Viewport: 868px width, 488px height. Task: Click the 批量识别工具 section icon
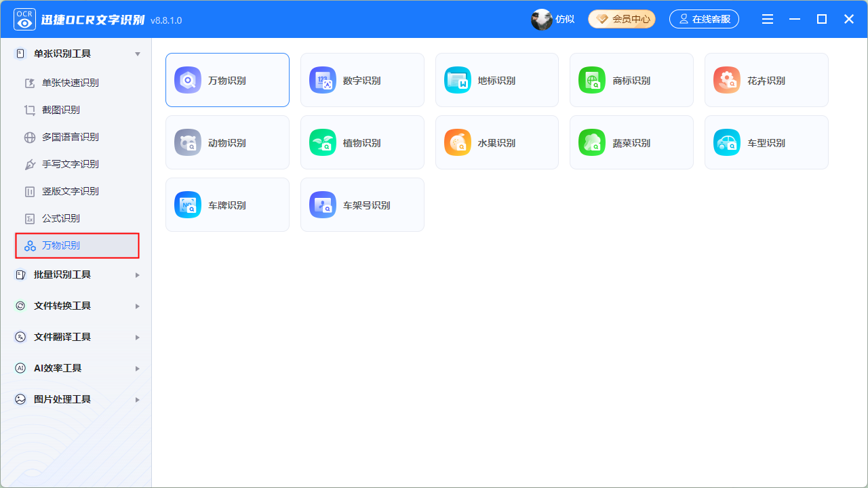pyautogui.click(x=20, y=274)
